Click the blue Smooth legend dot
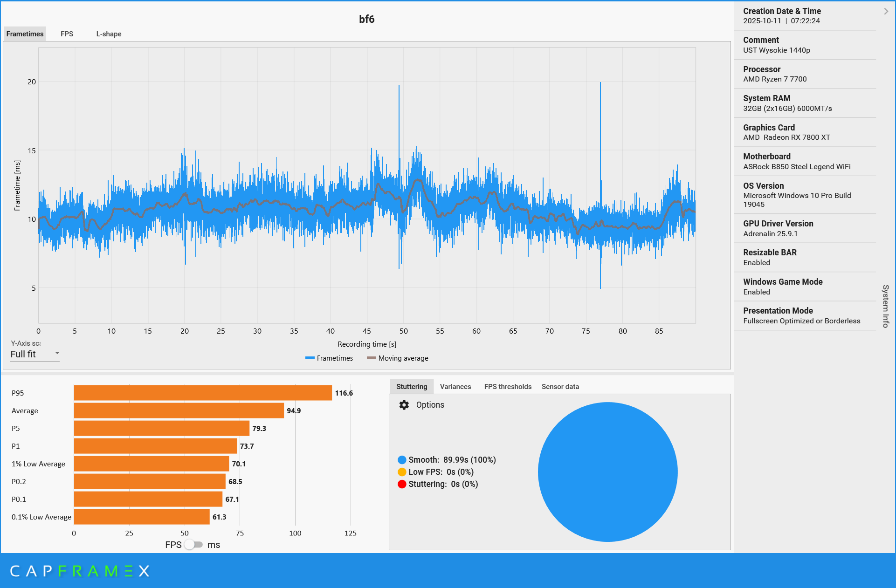Image resolution: width=896 pixels, height=588 pixels. (x=402, y=460)
